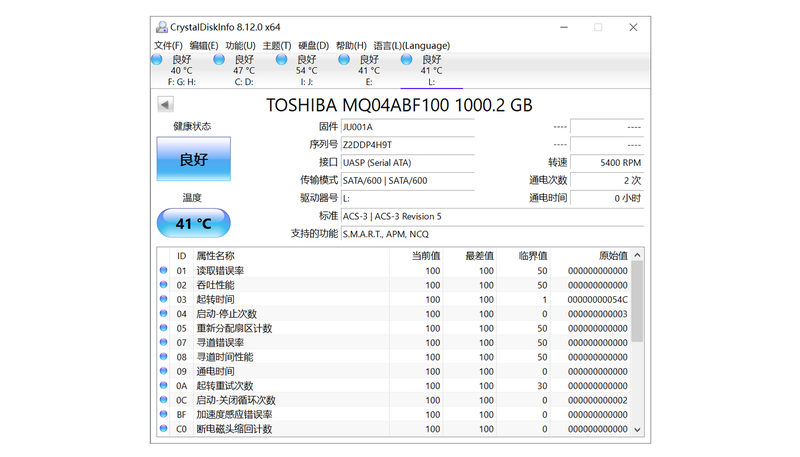Click threshold value 30 of 起转重试次数
This screenshot has width=800, height=457.
(x=542, y=386)
